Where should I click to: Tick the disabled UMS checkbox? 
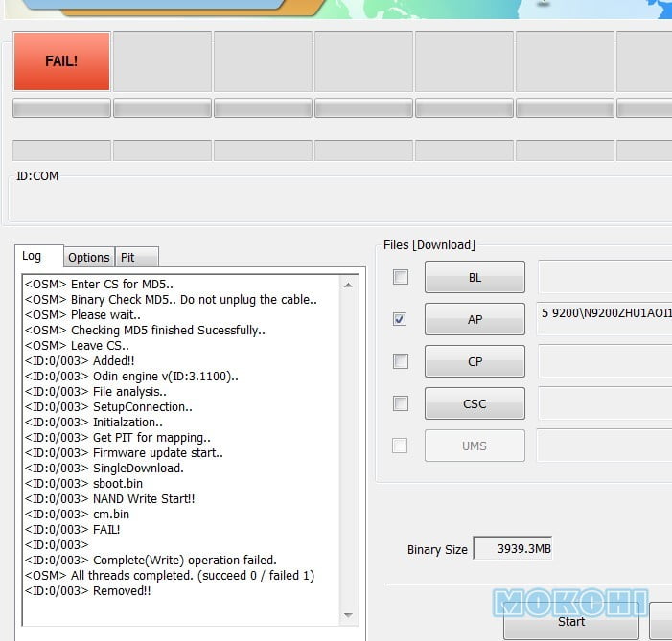point(401,446)
